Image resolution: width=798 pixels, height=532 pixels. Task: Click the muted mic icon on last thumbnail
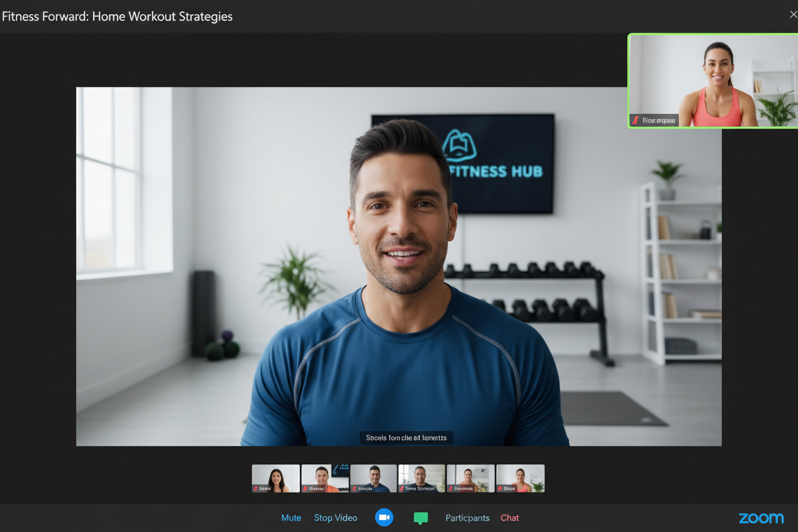[x=501, y=489]
